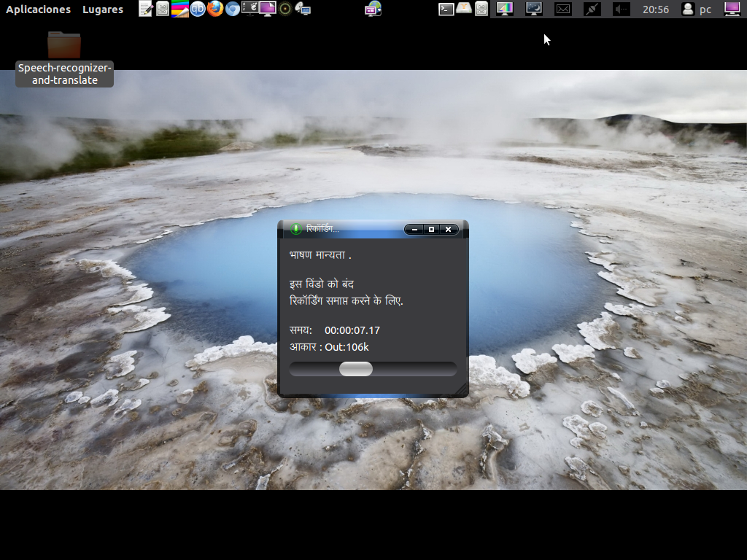
Task: Open Firefox from the top panel
Action: pos(215,9)
